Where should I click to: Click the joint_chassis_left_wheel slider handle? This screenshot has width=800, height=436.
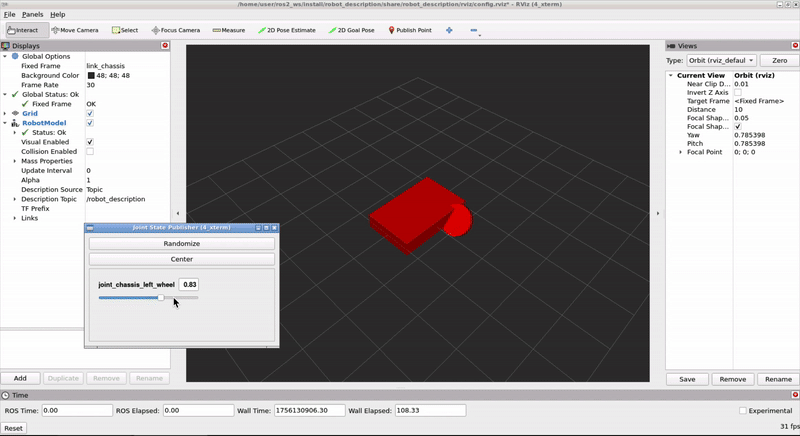click(x=161, y=298)
